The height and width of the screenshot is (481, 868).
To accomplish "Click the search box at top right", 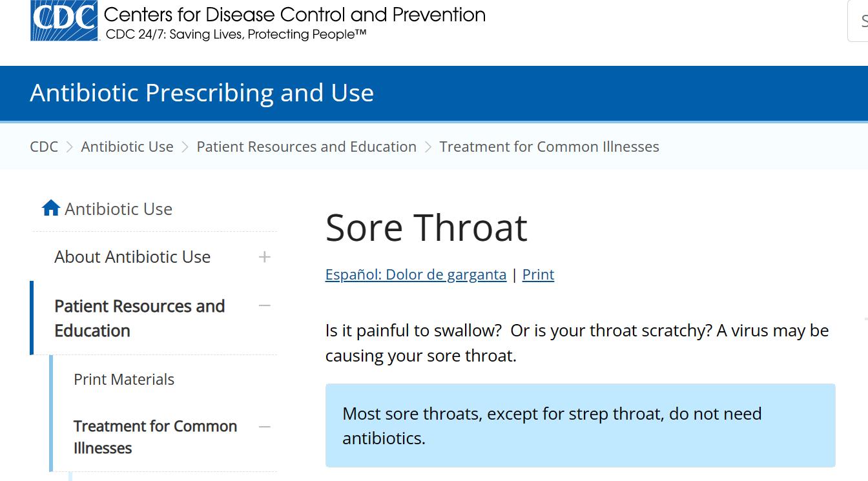I will click(x=859, y=22).
